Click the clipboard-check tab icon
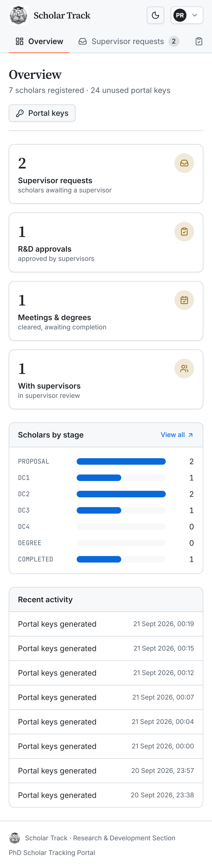Viewport: 212px width, 868px height. click(x=199, y=41)
